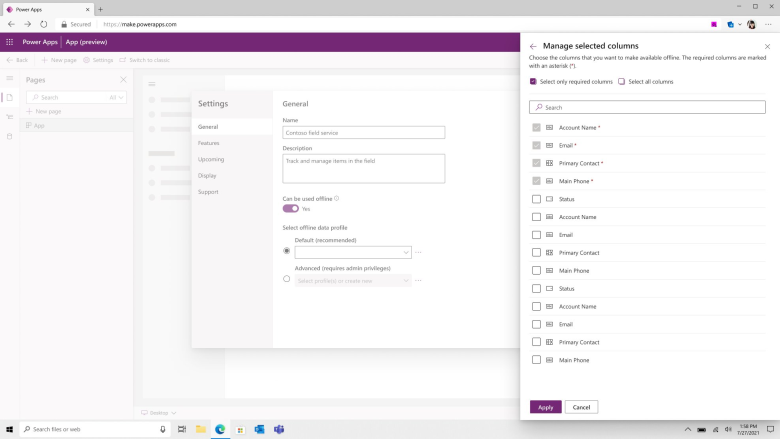Open the browser extension dropdown arrow
Screen dimensions: 780x439
740,24
